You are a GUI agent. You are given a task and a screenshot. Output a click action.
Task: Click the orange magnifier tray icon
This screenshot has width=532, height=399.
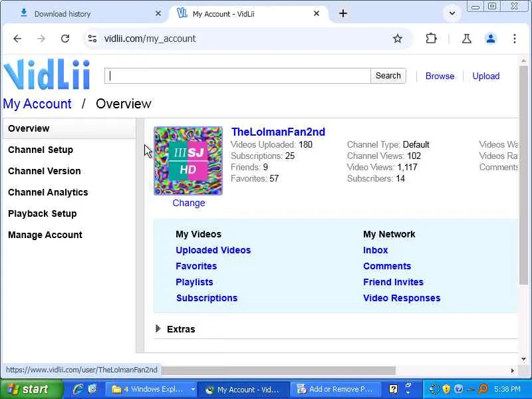pyautogui.click(x=483, y=389)
